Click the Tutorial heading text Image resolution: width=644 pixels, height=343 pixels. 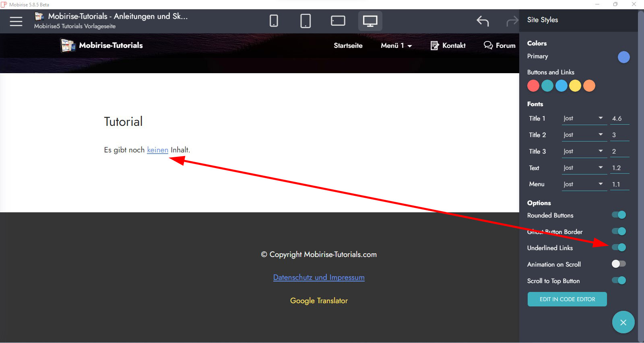(123, 121)
